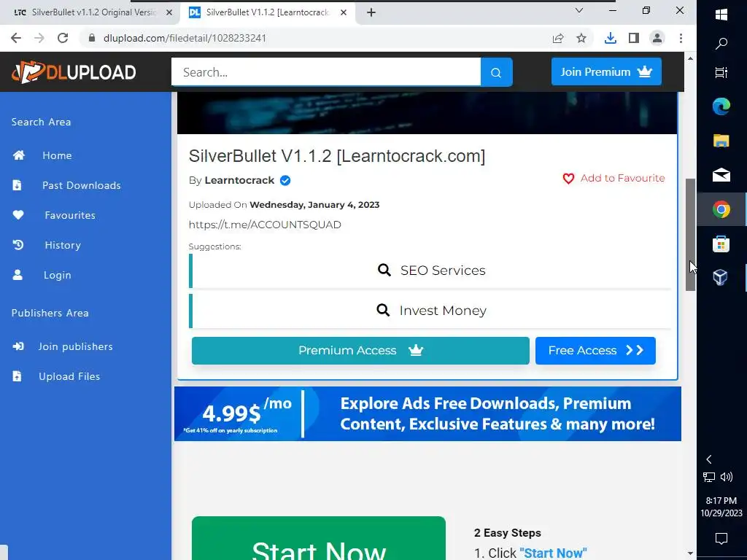Click the address bar URL

coord(185,38)
